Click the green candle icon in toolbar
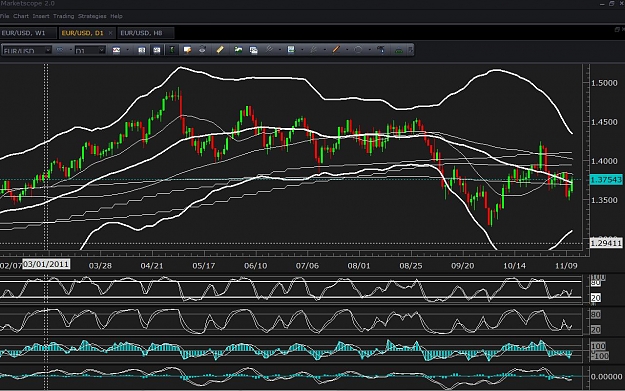This screenshot has width=625, height=391. tap(172, 50)
